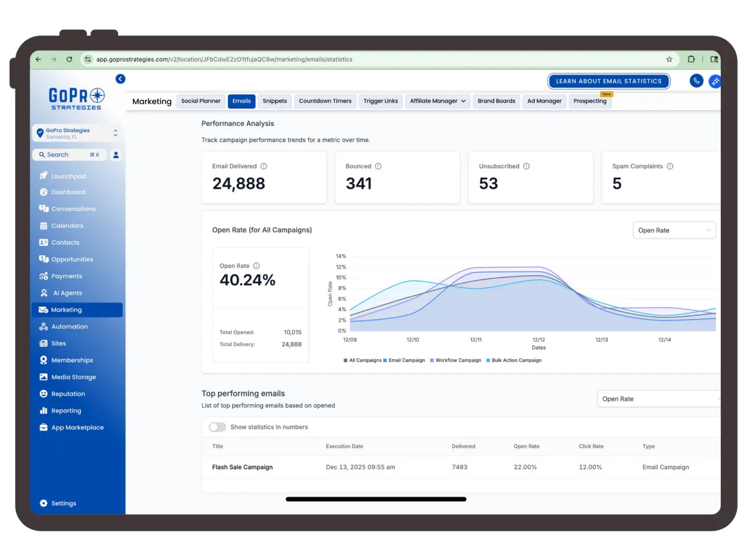Screen dimensions: 747x560
Task: Click the sidebar Search field
Action: (70, 155)
